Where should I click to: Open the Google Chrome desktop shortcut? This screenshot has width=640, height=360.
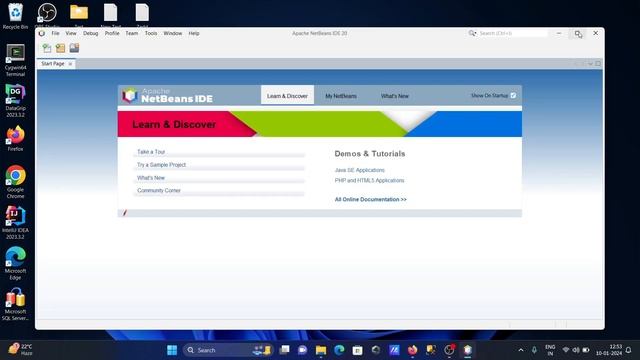coord(16,182)
